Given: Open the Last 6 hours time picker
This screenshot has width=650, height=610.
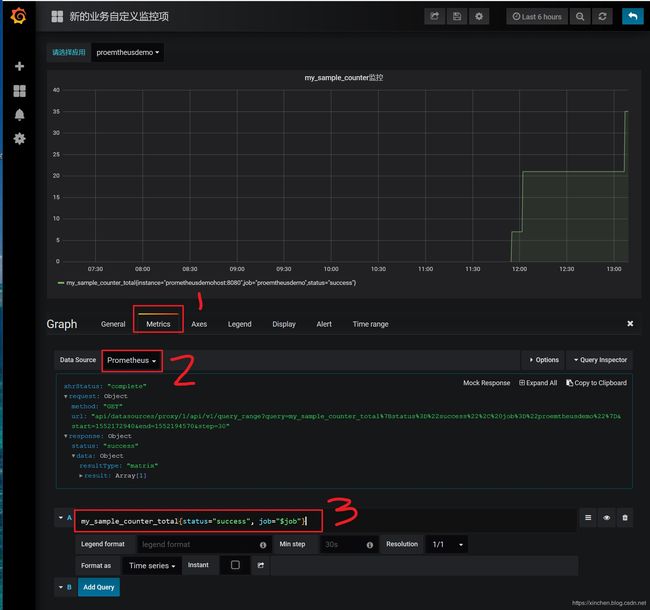Looking at the screenshot, I should click(x=537, y=17).
